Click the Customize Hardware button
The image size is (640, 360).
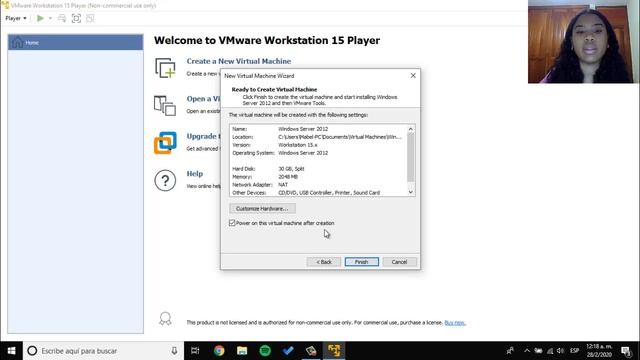coord(262,209)
